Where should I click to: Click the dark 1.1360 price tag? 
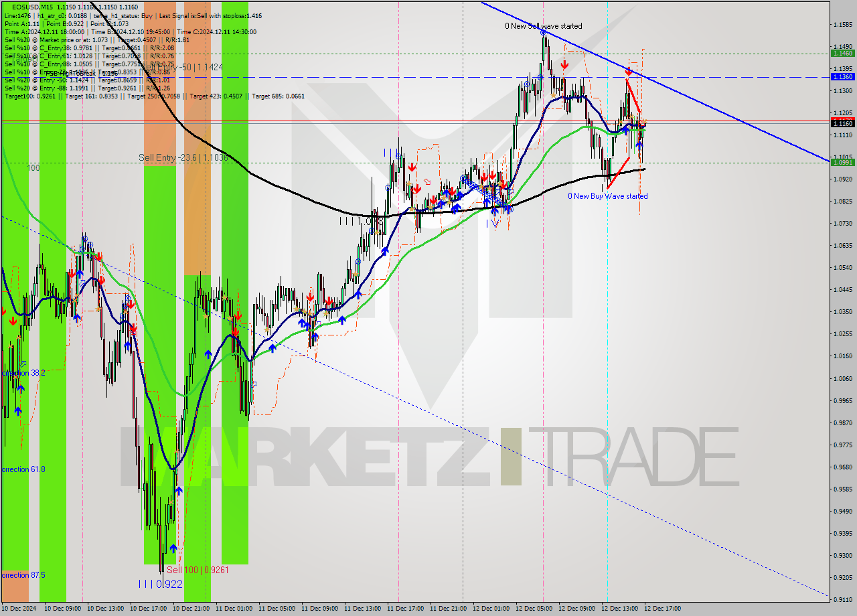842,77
